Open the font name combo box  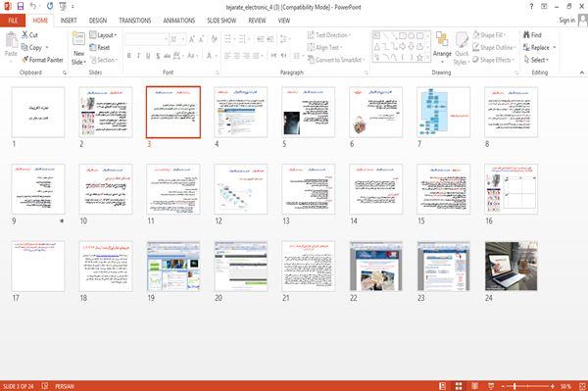(x=146, y=39)
